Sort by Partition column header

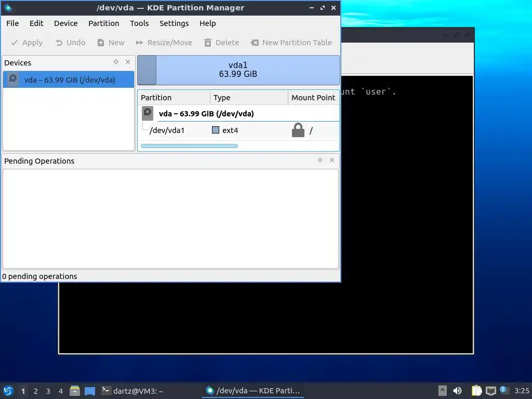174,98
